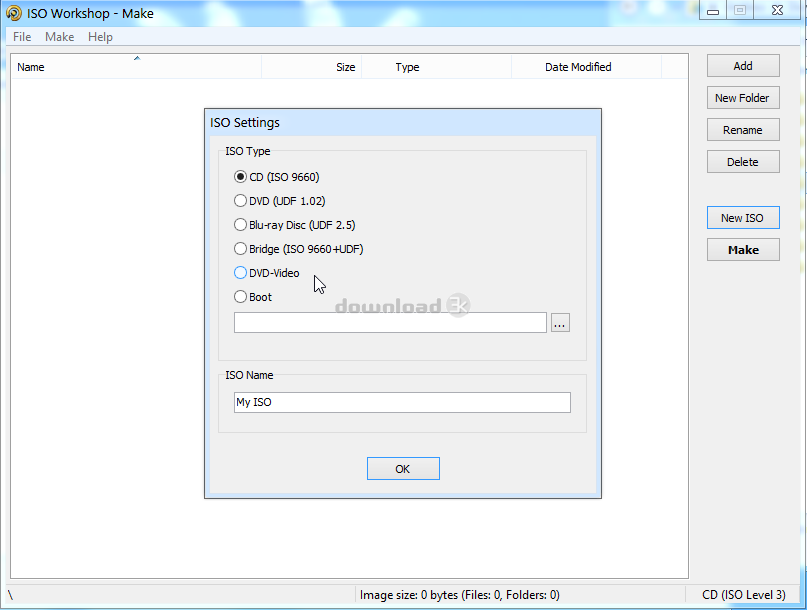The width and height of the screenshot is (807, 610).
Task: Select the CD (ISO 9660) radio button
Action: [240, 177]
